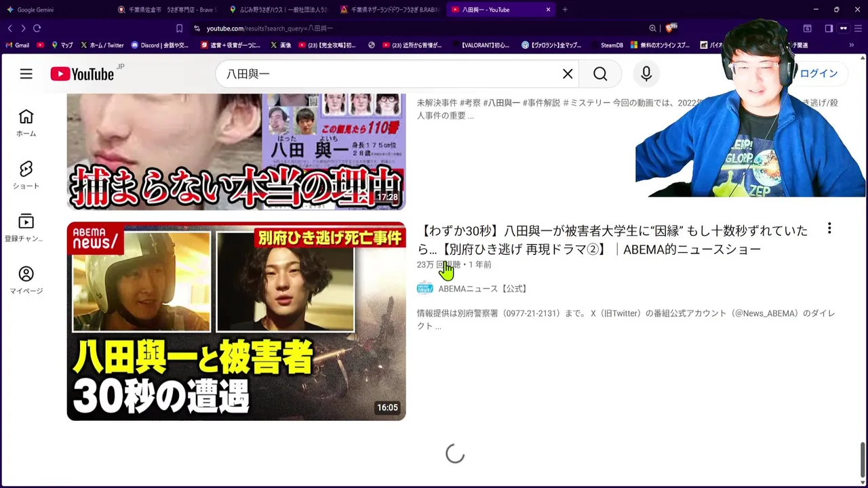Open 登録チャンネル subscriptions in the sidebar
The width and height of the screenshot is (868, 488).
tap(26, 228)
